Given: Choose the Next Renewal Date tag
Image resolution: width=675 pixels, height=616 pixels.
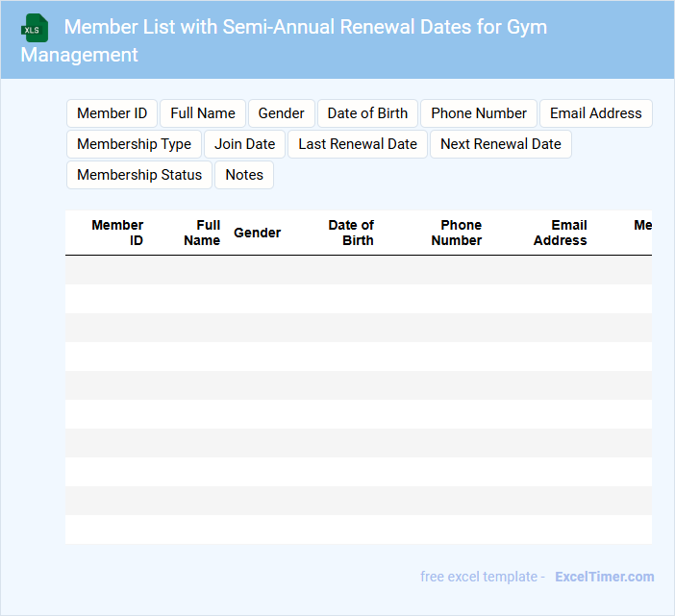Looking at the screenshot, I should [x=500, y=144].
